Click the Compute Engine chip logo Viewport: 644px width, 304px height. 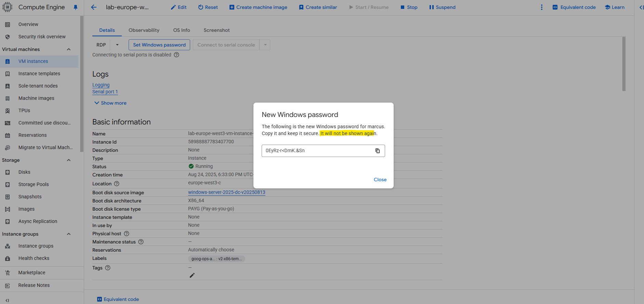(x=7, y=7)
